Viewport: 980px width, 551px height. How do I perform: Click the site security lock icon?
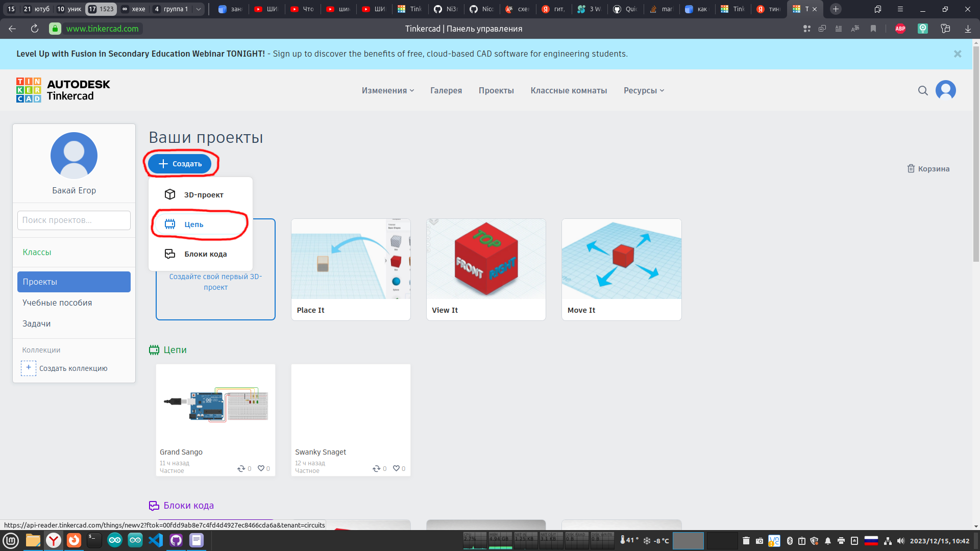click(55, 29)
